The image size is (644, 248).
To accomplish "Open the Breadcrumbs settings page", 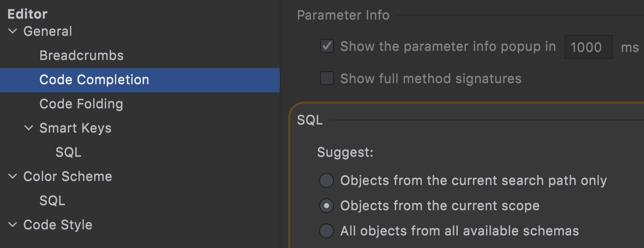I will pyautogui.click(x=82, y=55).
